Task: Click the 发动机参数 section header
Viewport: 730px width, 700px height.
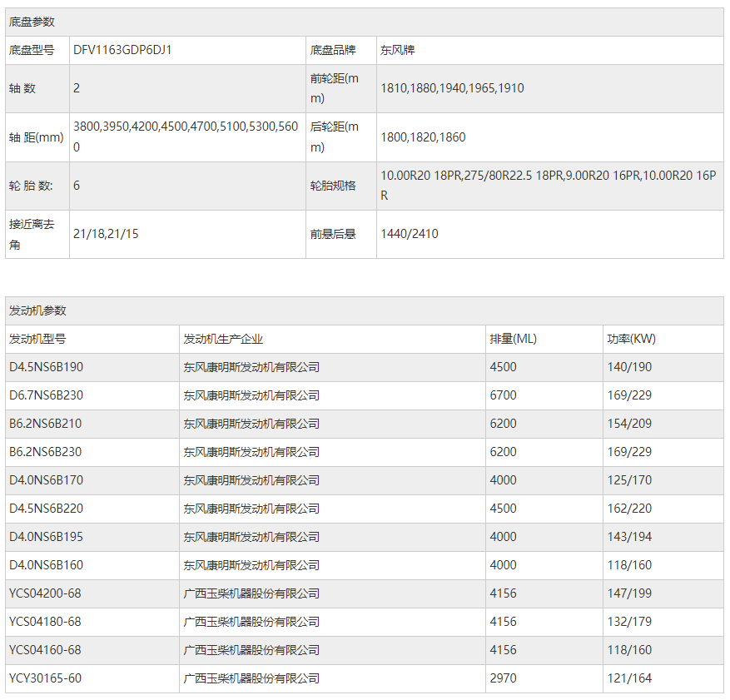Action: tap(37, 310)
